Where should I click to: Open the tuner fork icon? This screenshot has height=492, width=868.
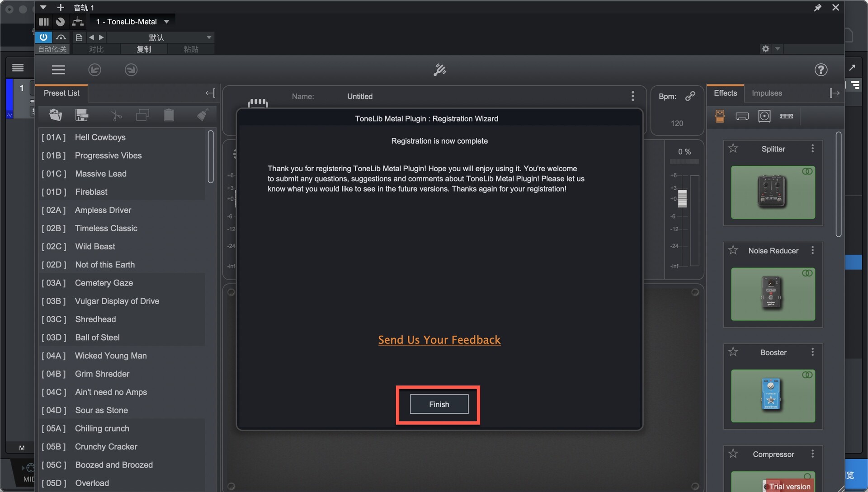440,70
